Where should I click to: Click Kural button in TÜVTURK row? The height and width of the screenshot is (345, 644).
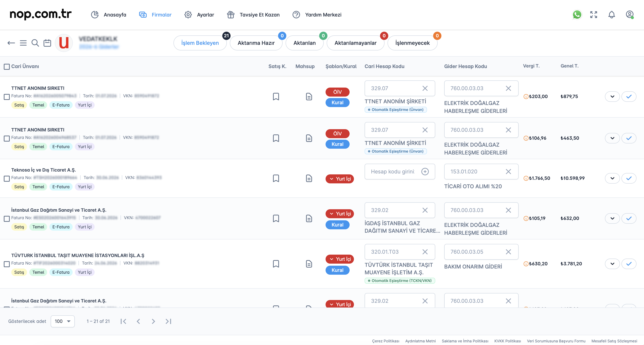337,270
